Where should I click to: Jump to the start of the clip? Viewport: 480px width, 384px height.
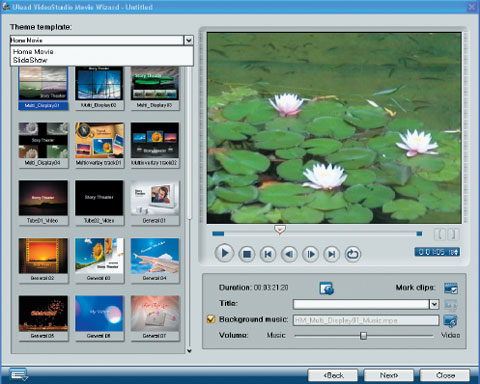pos(268,254)
